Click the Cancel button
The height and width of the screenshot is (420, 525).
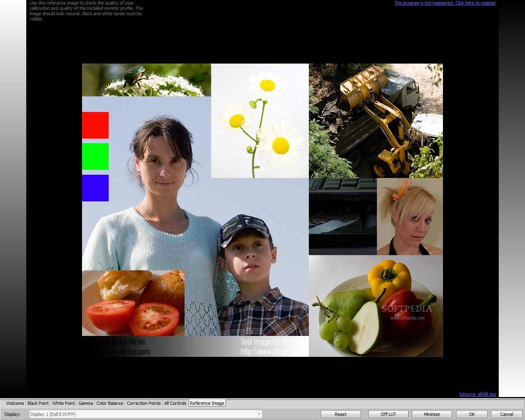[507, 414]
